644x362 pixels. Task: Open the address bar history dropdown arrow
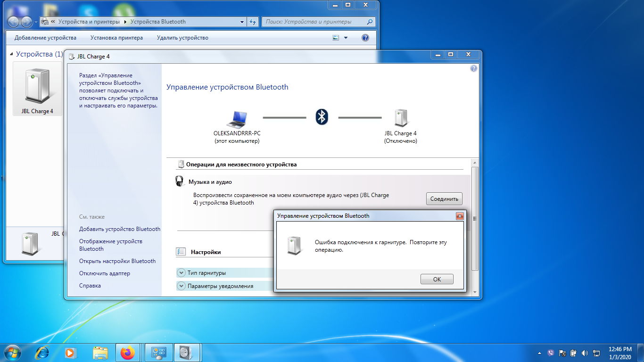tap(242, 22)
